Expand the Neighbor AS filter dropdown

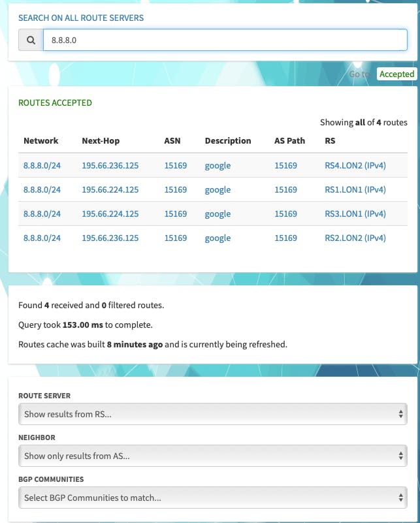click(212, 456)
